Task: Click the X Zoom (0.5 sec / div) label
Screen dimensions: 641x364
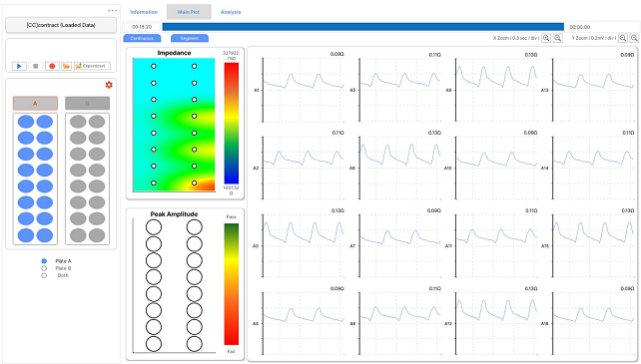Action: pyautogui.click(x=516, y=38)
